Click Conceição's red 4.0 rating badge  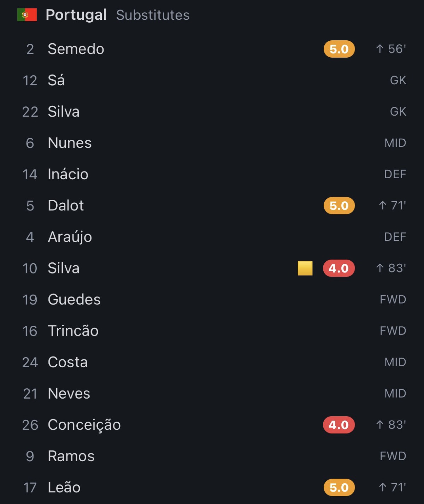(x=339, y=425)
